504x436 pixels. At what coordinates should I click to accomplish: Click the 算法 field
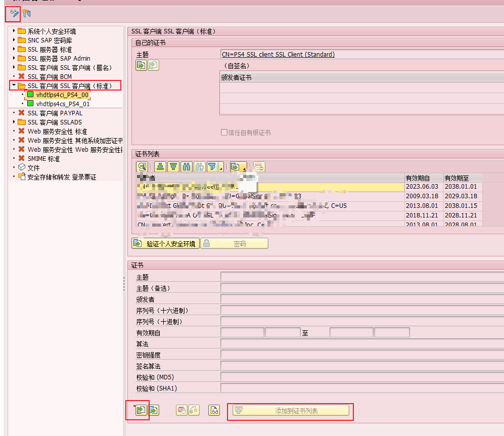coord(362,344)
